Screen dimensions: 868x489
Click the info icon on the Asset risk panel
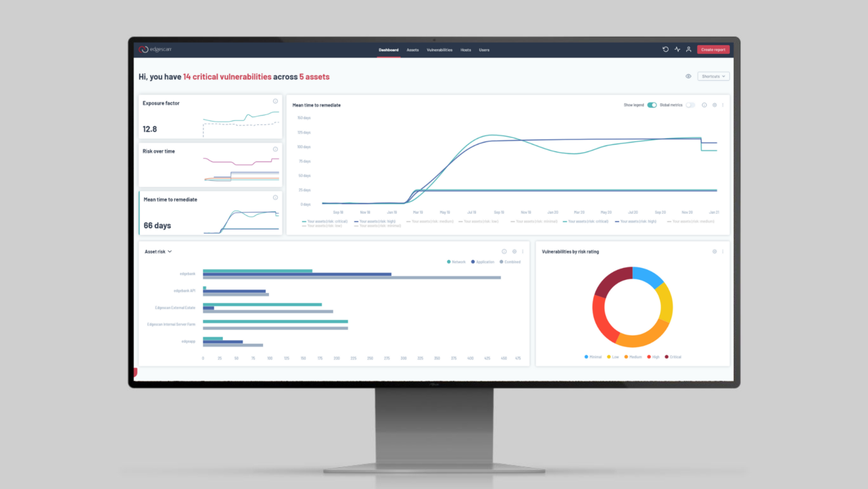click(x=504, y=251)
